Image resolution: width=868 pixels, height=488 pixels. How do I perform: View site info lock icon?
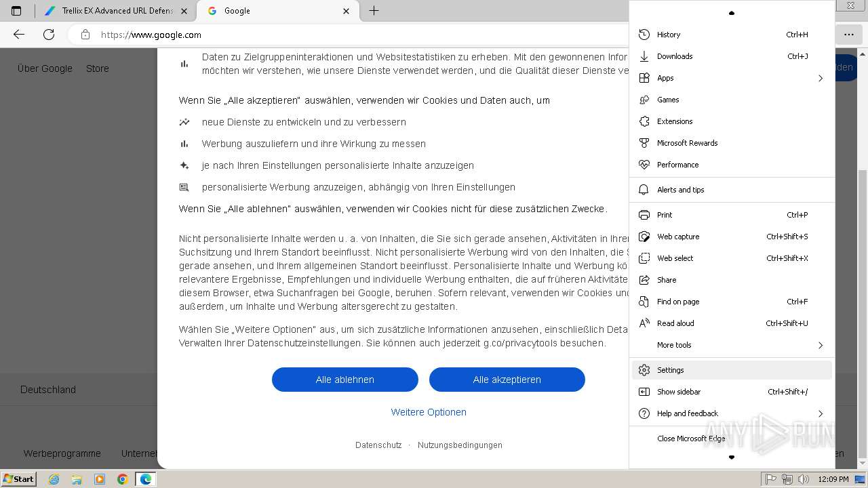[x=85, y=35]
